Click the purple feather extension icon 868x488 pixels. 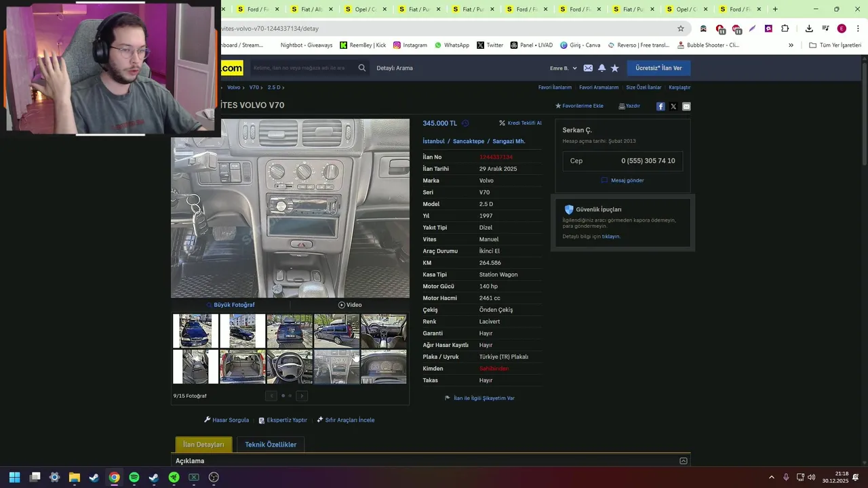pos(752,28)
